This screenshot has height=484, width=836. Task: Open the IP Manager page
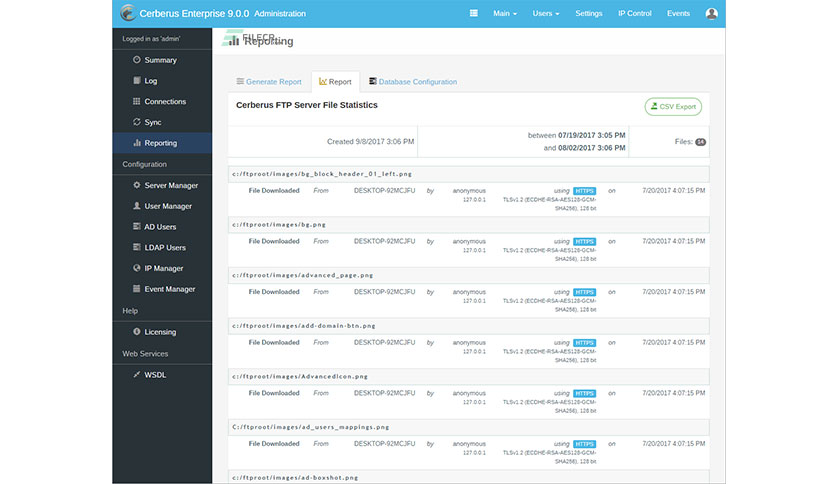162,268
